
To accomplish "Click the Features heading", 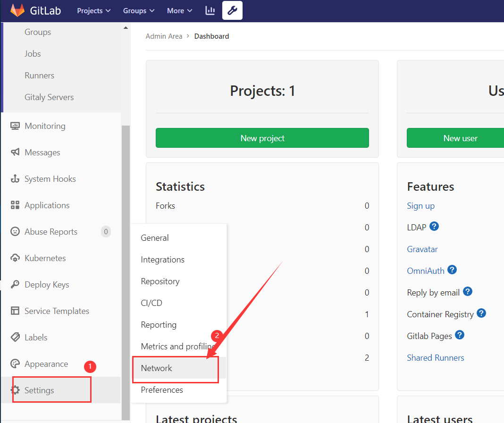I will (x=430, y=186).
